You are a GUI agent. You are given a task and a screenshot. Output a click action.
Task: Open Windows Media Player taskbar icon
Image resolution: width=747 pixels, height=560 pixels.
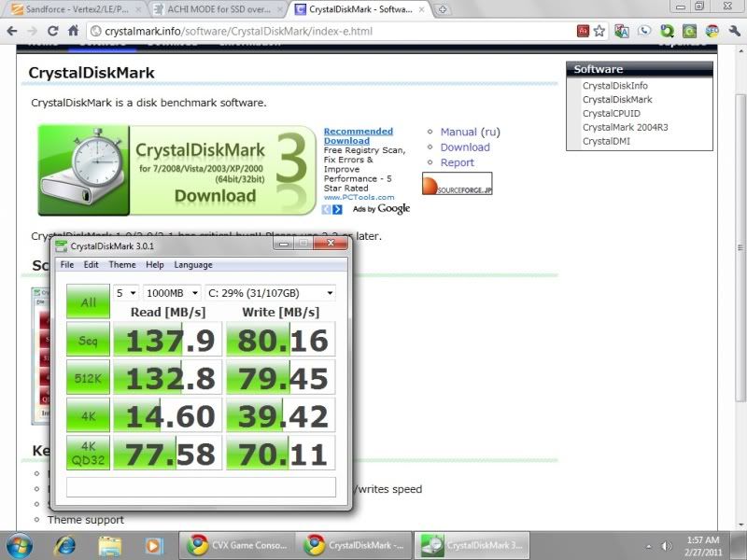click(153, 546)
